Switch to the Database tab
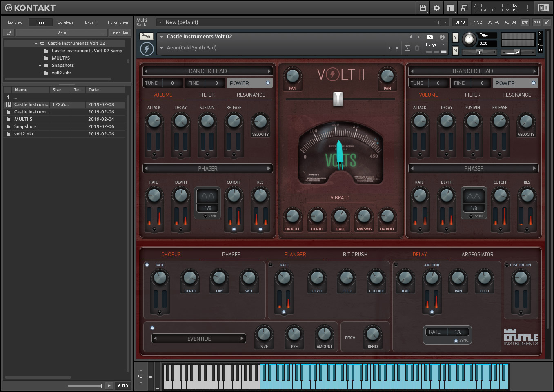The image size is (554, 392). [65, 22]
